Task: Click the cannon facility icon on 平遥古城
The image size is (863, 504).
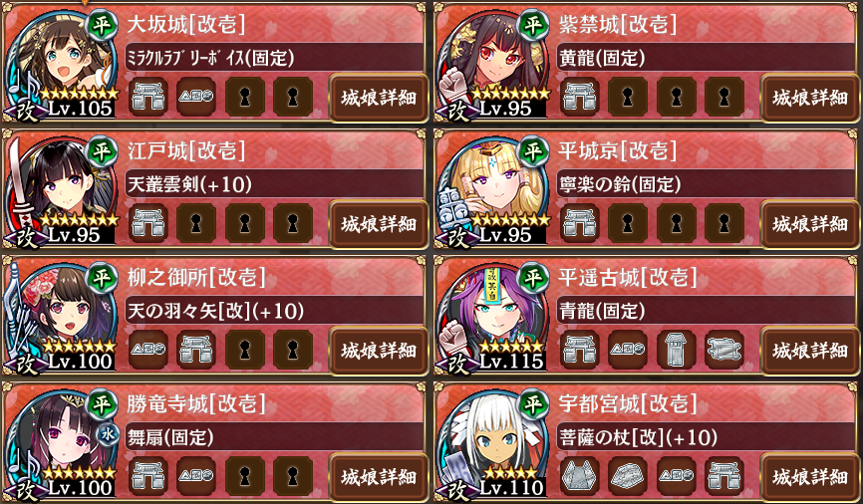Action: [724, 350]
